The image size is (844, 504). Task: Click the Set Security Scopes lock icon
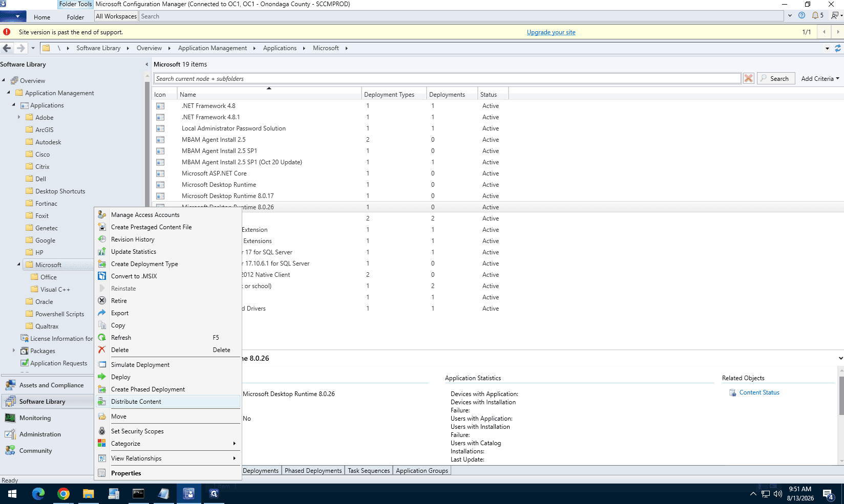pos(102,431)
